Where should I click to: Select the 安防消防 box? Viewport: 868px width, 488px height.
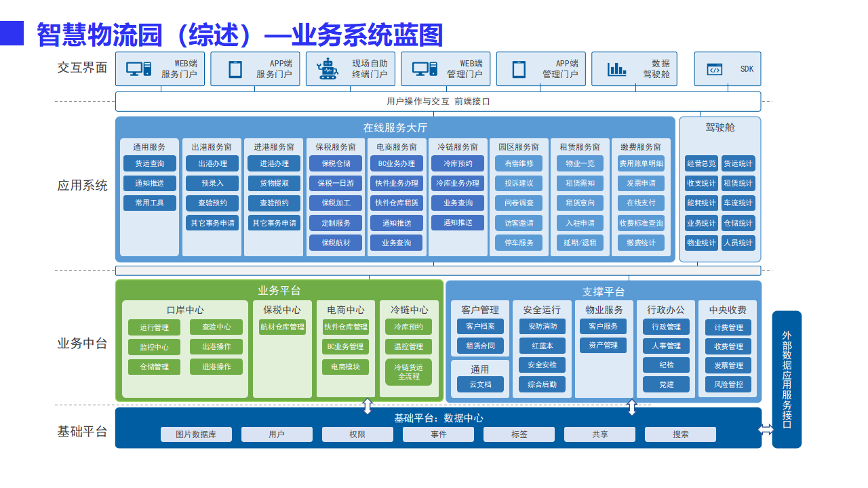[x=542, y=326]
